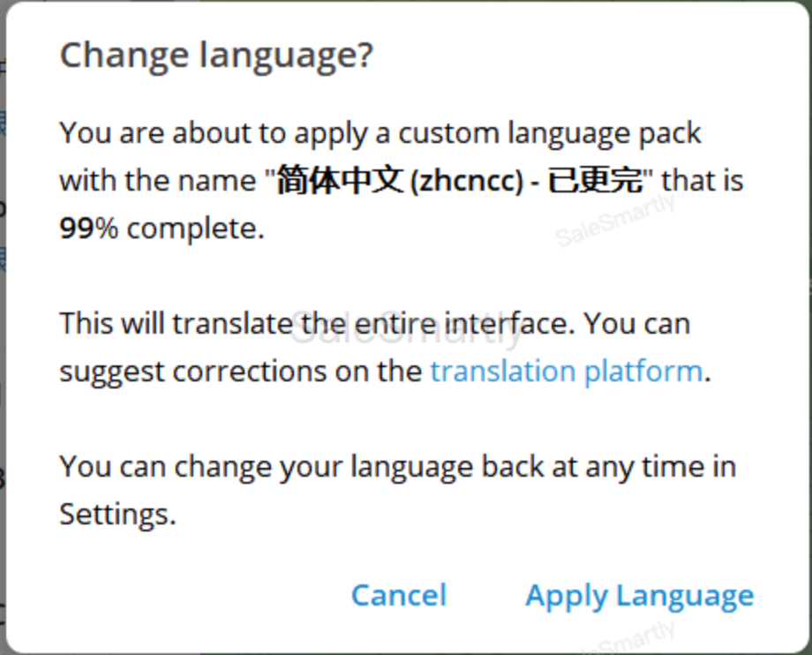Click the '(zhcncc)' text in pack name
This screenshot has width=812, height=655.
467,181
